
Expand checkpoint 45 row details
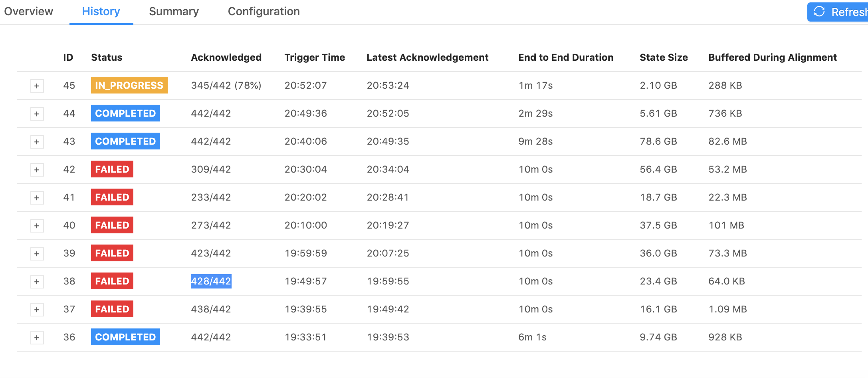point(37,86)
